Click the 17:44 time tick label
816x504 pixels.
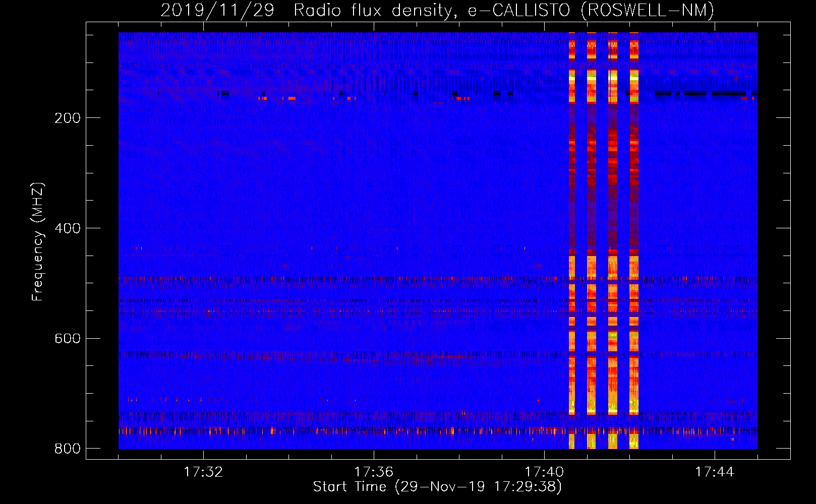(715, 472)
